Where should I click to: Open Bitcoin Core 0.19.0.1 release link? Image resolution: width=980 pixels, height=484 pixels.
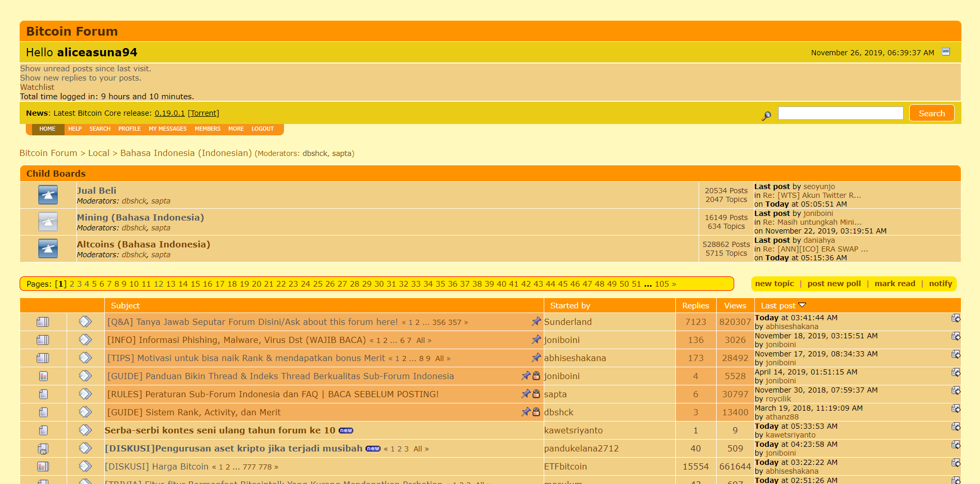coord(169,113)
